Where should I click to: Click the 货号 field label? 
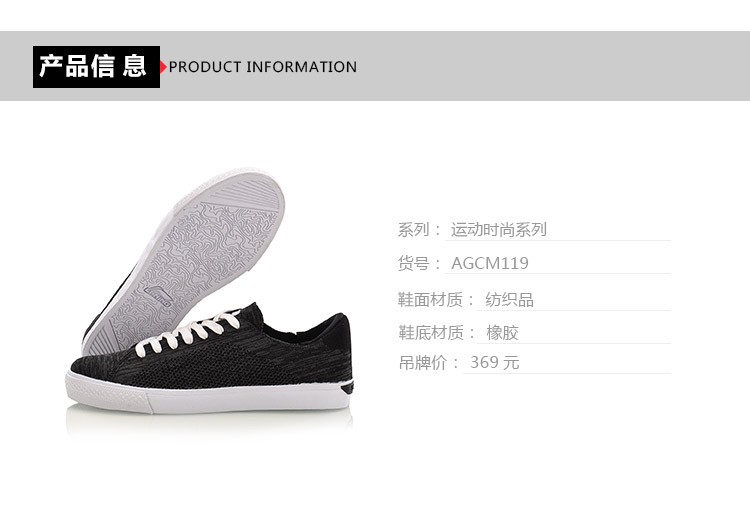[x=414, y=263]
